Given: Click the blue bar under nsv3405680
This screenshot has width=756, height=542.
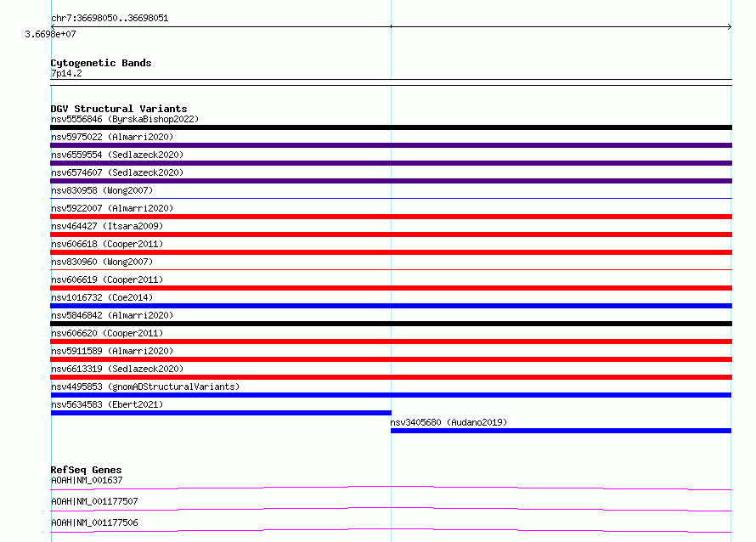Looking at the screenshot, I should pos(561,431).
